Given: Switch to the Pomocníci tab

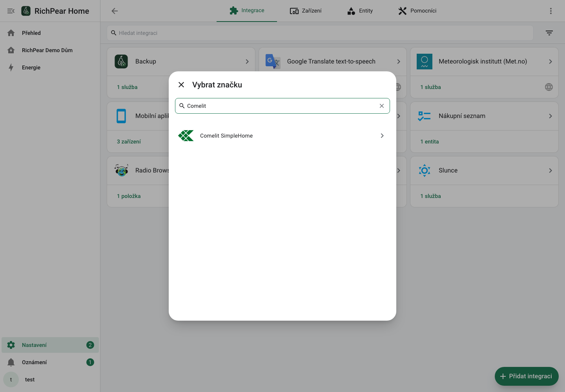Looking at the screenshot, I should coord(417,11).
